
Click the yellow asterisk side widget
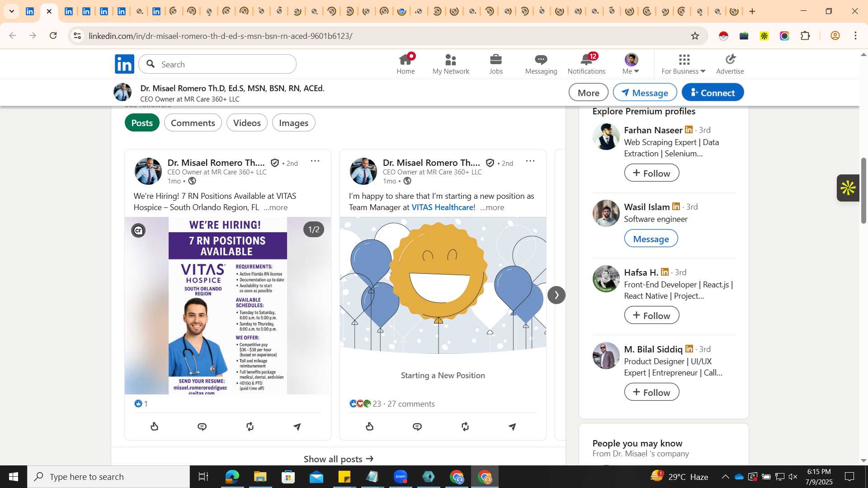coord(848,188)
